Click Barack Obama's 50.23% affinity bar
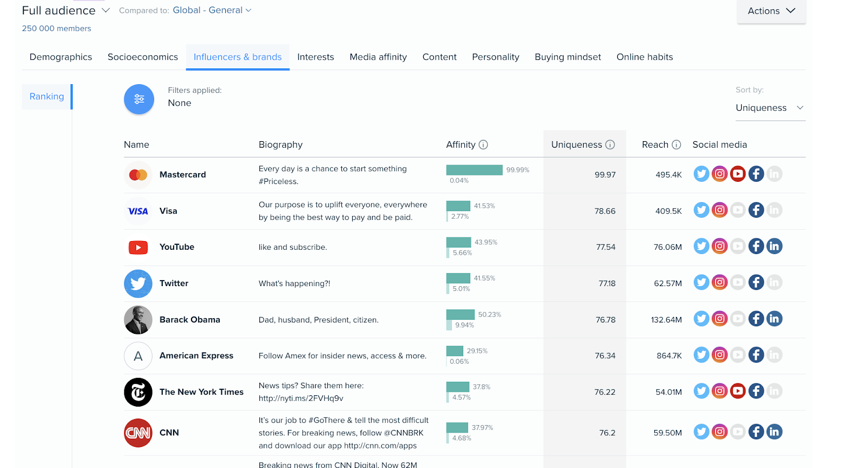868x468 pixels. 460,314
